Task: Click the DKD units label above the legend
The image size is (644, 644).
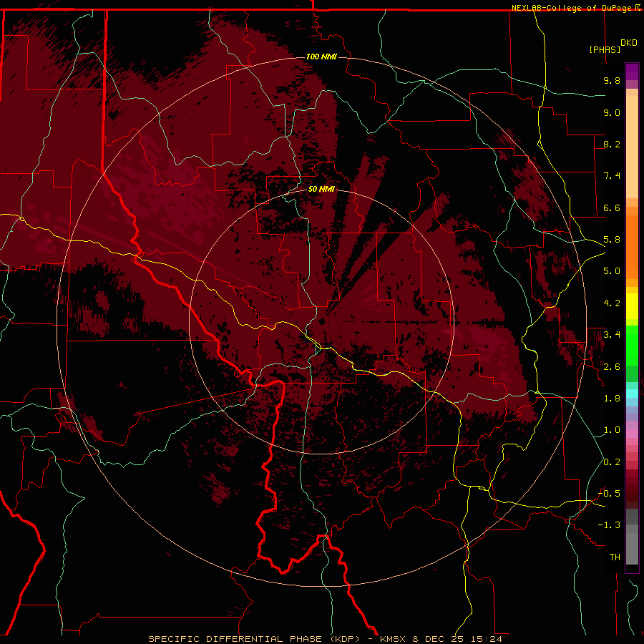Action: coord(629,43)
